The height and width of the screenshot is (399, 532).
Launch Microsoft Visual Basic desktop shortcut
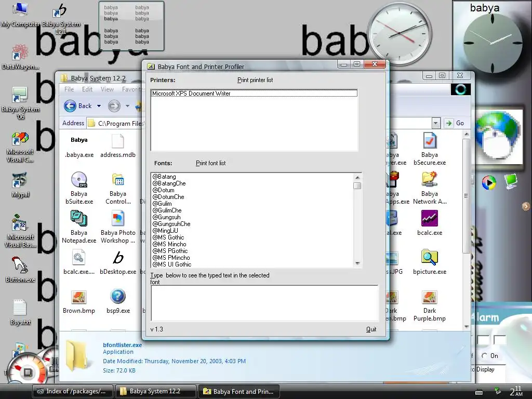(20, 231)
